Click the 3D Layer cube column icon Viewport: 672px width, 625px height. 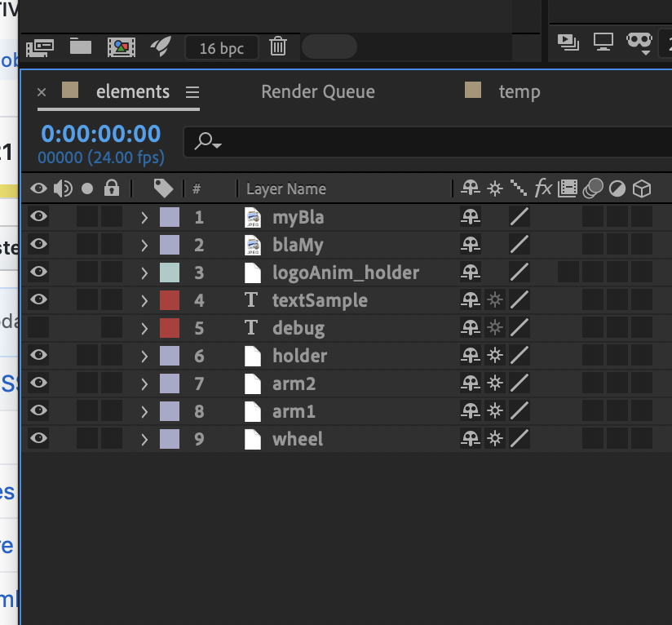point(643,188)
